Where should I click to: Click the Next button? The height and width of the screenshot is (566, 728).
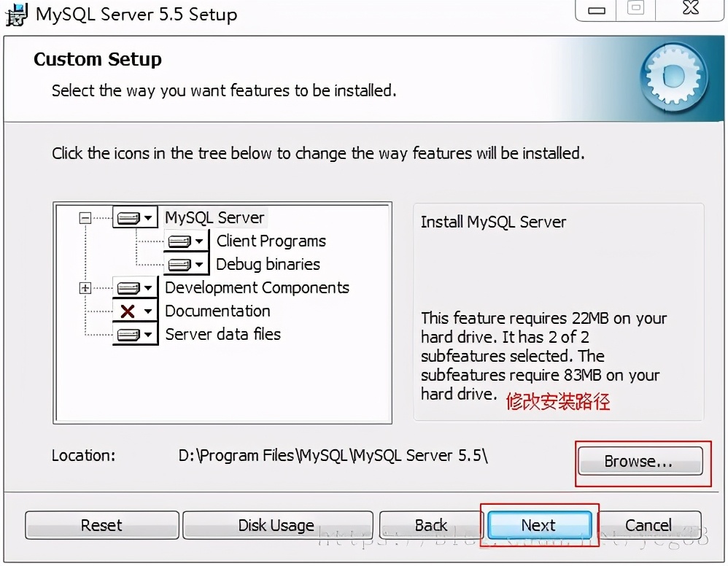pyautogui.click(x=539, y=525)
